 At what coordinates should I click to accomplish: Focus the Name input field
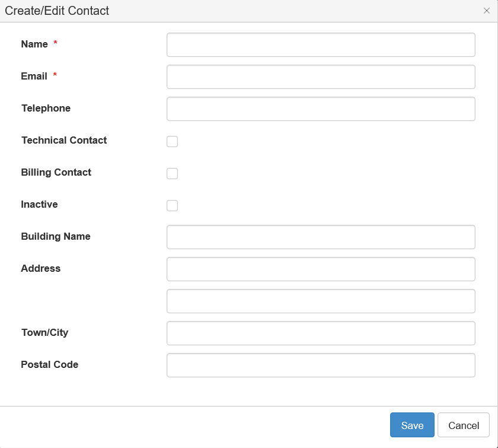point(321,45)
